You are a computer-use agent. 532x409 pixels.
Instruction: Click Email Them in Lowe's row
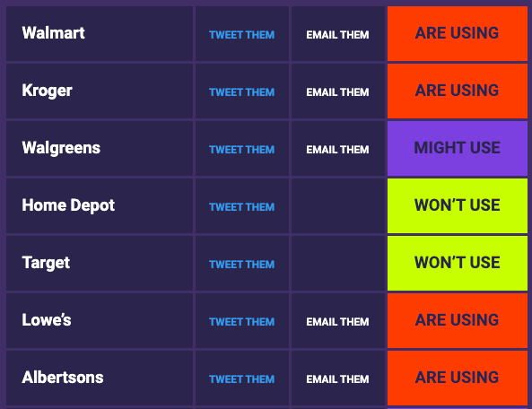tap(337, 321)
